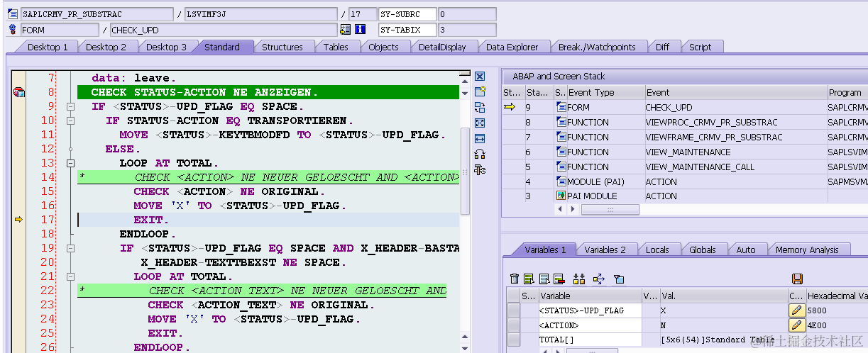The height and width of the screenshot is (353, 868).
Task: Collapse the IF block at line 19
Action: [70, 248]
